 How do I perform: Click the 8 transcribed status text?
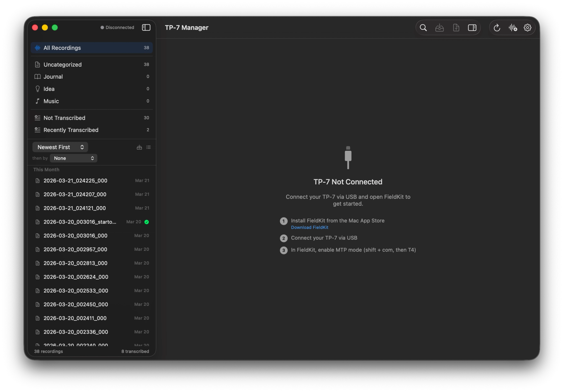click(x=135, y=351)
